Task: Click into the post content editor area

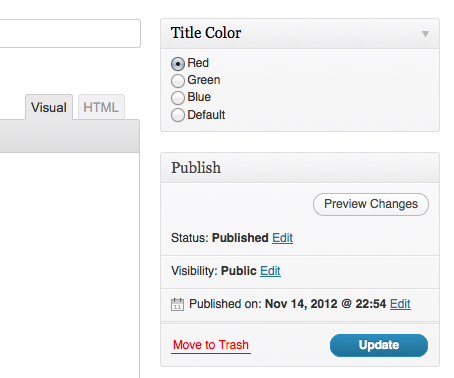Action: pyautogui.click(x=69, y=265)
